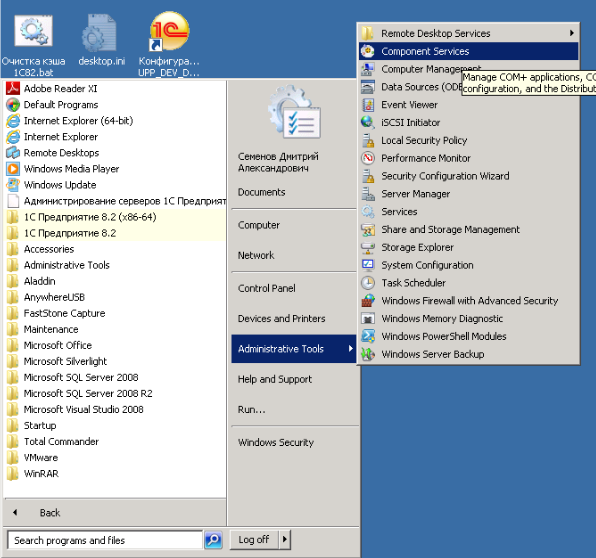Viewport: 596px width, 558px height.
Task: Focus the Search programs and files box
Action: 105,540
